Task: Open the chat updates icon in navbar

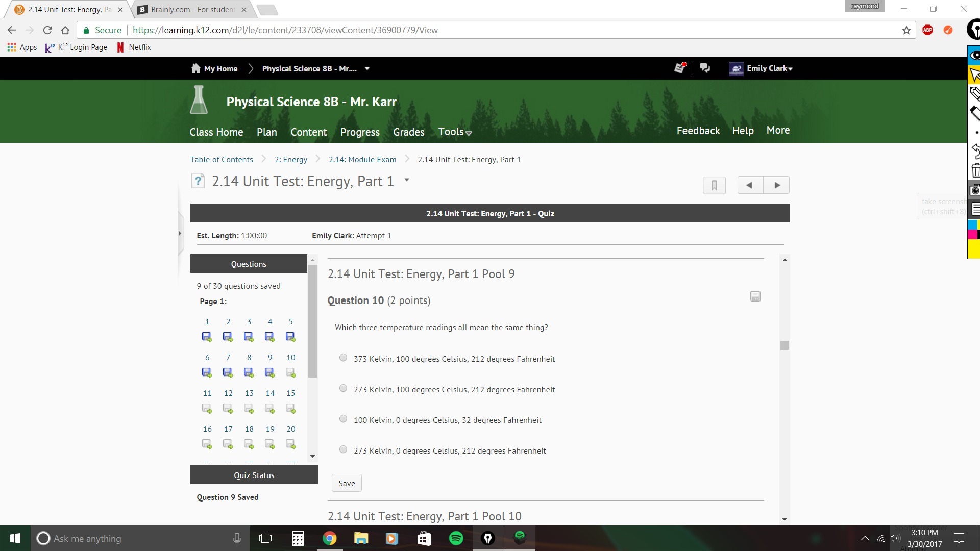Action: (x=705, y=68)
